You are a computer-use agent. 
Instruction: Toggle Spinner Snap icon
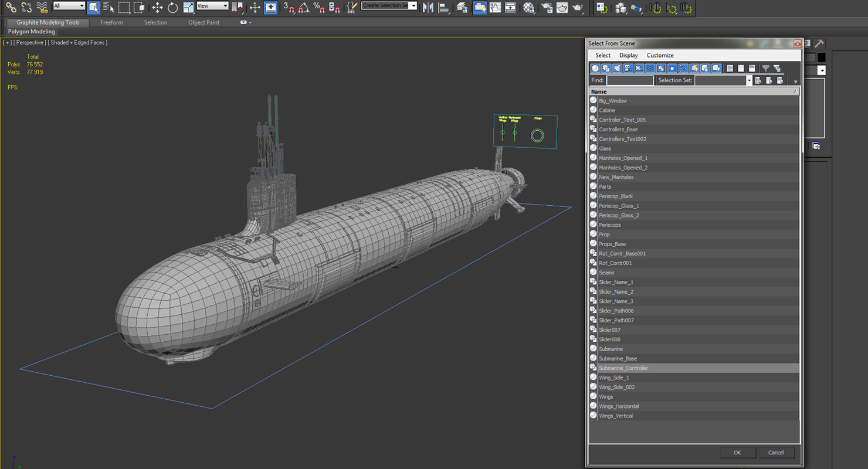334,8
